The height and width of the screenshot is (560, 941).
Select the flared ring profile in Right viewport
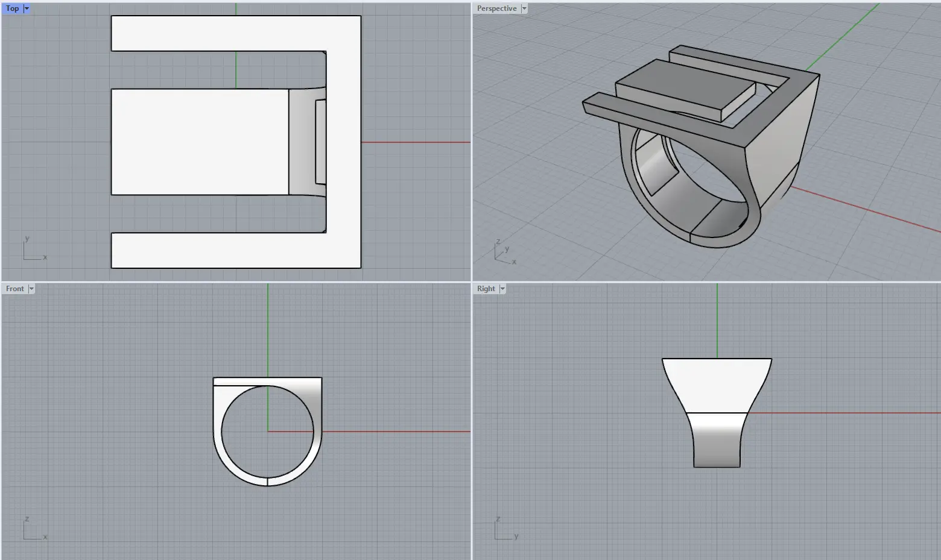[x=717, y=386]
